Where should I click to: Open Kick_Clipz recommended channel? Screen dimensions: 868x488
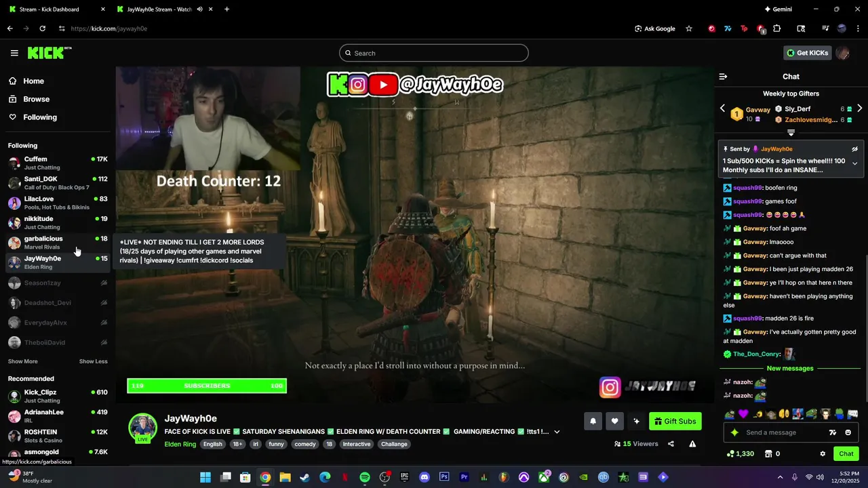[x=58, y=396]
